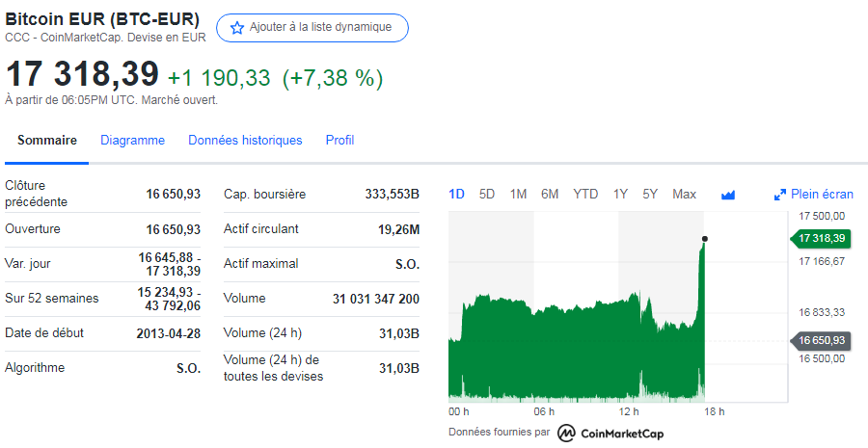This screenshot has height=448, width=868.
Task: Show year-to-date YTD chart range
Action: [585, 195]
